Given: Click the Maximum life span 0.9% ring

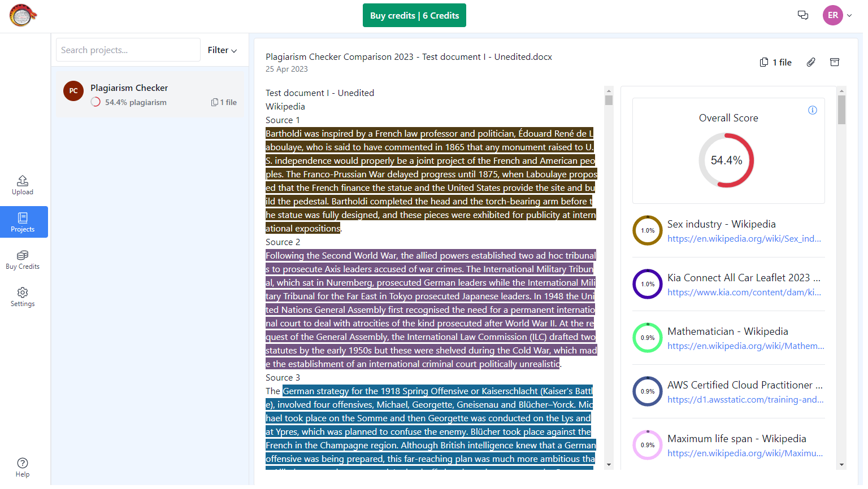Looking at the screenshot, I should click(x=648, y=445).
